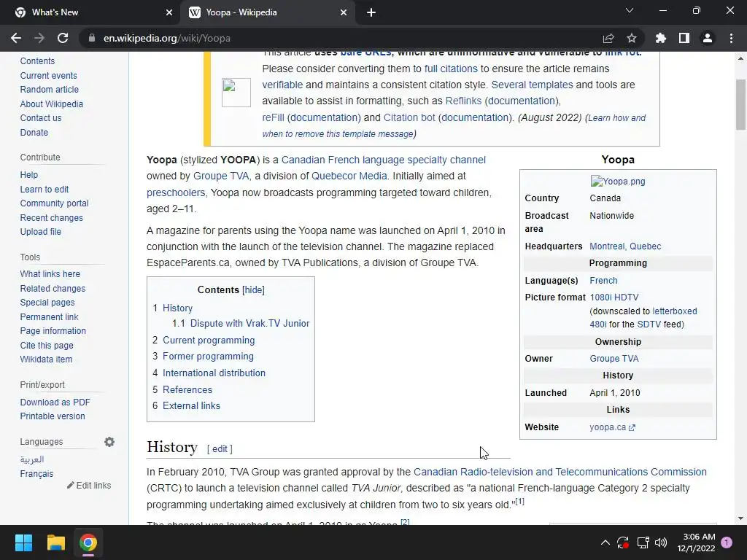Open the preschoolers link
The image size is (747, 560).
[x=176, y=192]
